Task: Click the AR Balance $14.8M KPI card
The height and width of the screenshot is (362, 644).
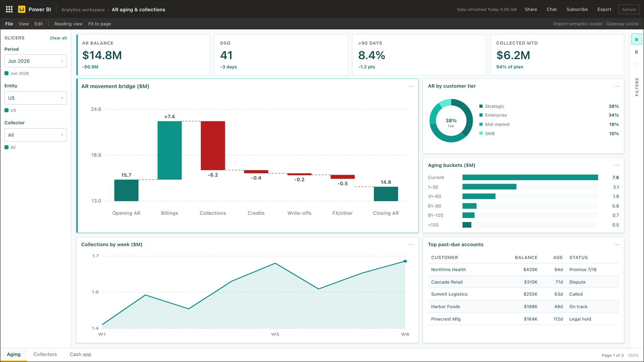Action: 143,55
